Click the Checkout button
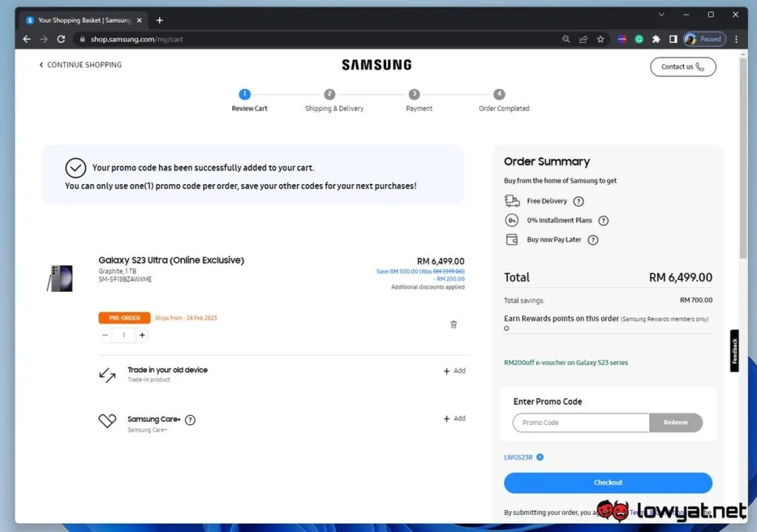Screen dimensions: 757x532 (x=608, y=482)
